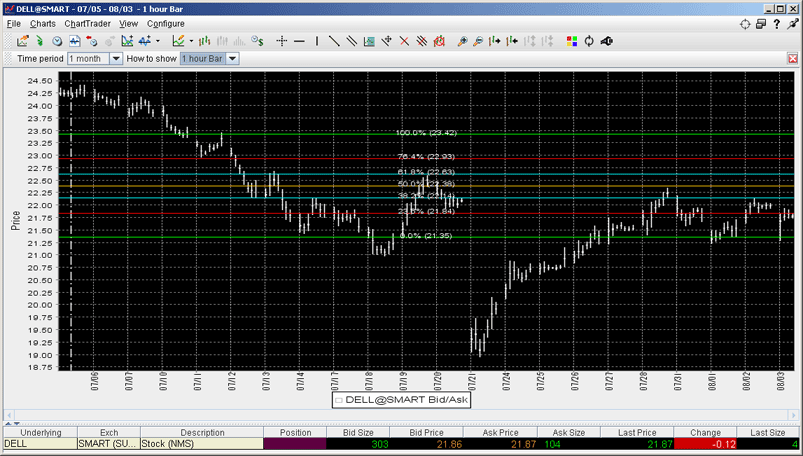This screenshot has width=803, height=456.
Task: Open the Configure menu
Action: pyautogui.click(x=165, y=24)
